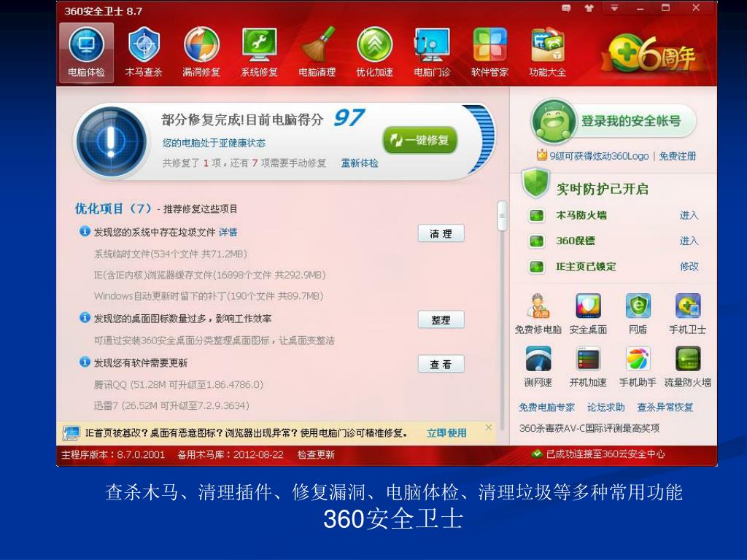Click 进入 next to 木马防火墙
The width and height of the screenshot is (747, 560).
[689, 215]
